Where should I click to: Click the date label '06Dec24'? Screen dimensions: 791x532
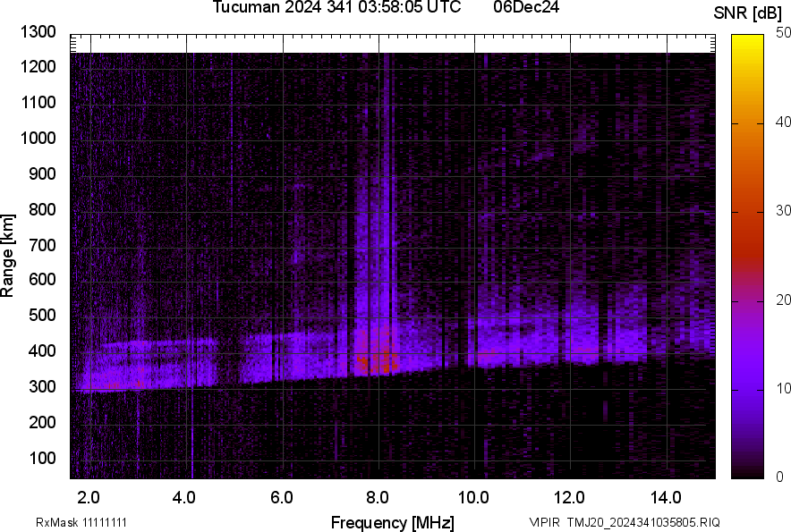click(x=526, y=7)
